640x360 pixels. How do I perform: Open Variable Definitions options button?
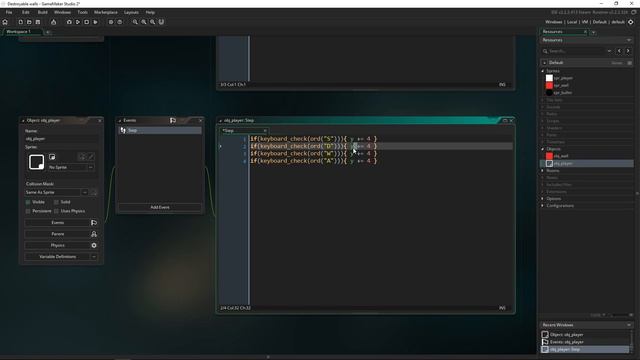pyautogui.click(x=94, y=257)
